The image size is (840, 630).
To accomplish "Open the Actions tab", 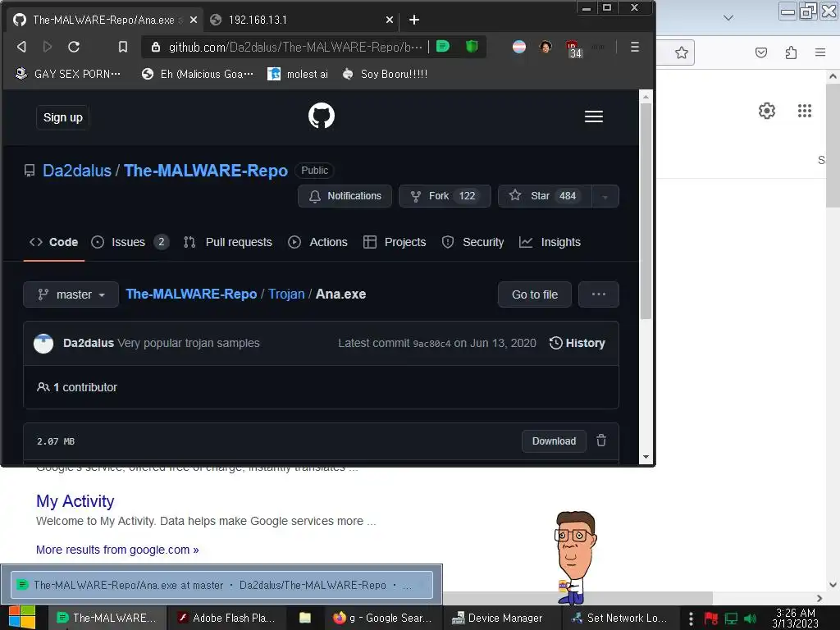I will (317, 242).
